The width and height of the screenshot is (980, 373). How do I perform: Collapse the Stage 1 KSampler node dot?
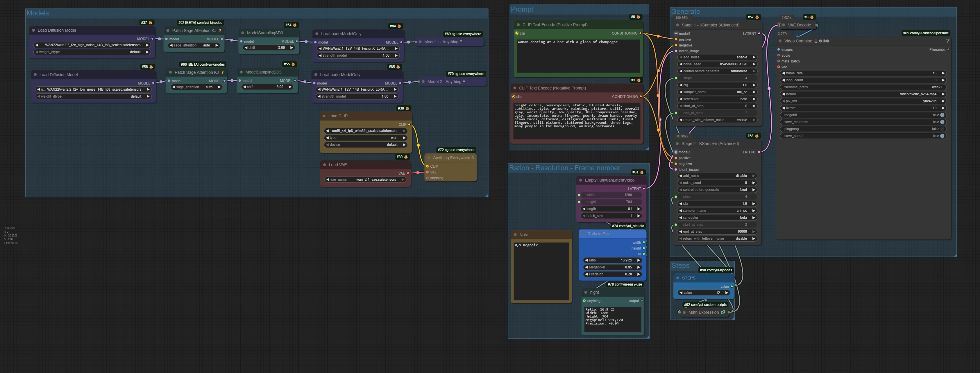tap(677, 25)
